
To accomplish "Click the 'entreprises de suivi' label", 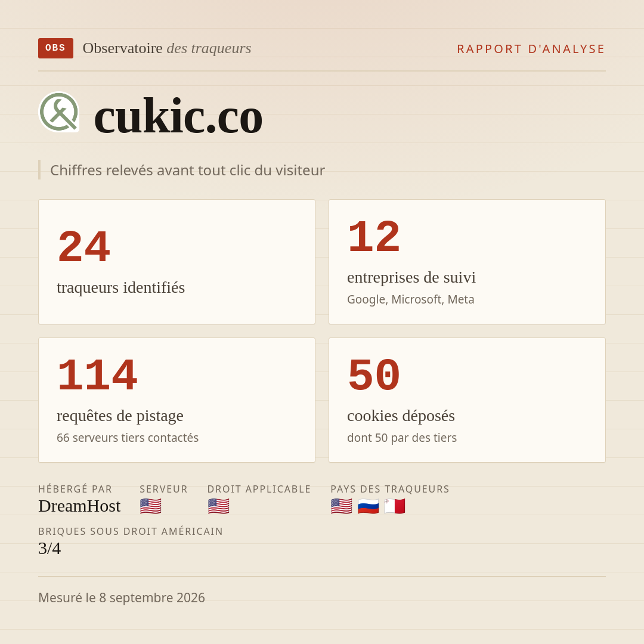I will tap(411, 277).
